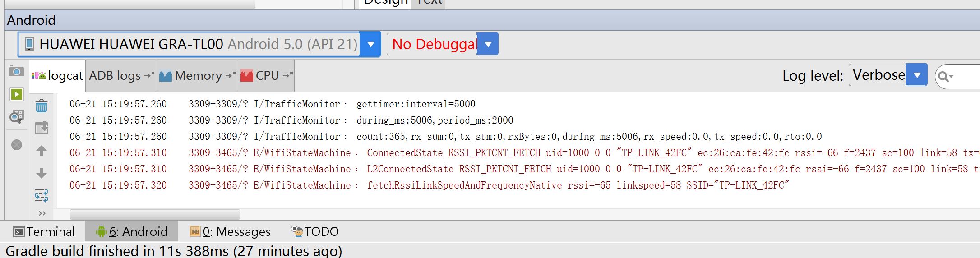Click the gray terminate application icon

point(17,145)
